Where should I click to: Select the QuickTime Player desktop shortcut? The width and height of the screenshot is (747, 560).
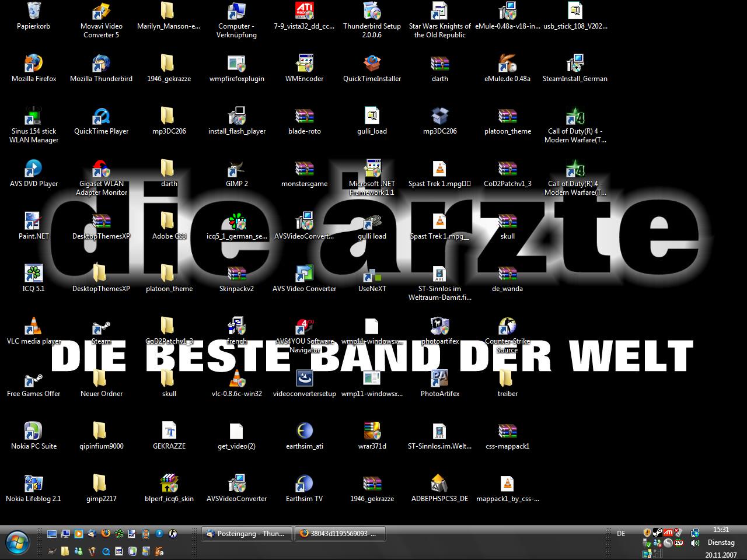pyautogui.click(x=101, y=117)
